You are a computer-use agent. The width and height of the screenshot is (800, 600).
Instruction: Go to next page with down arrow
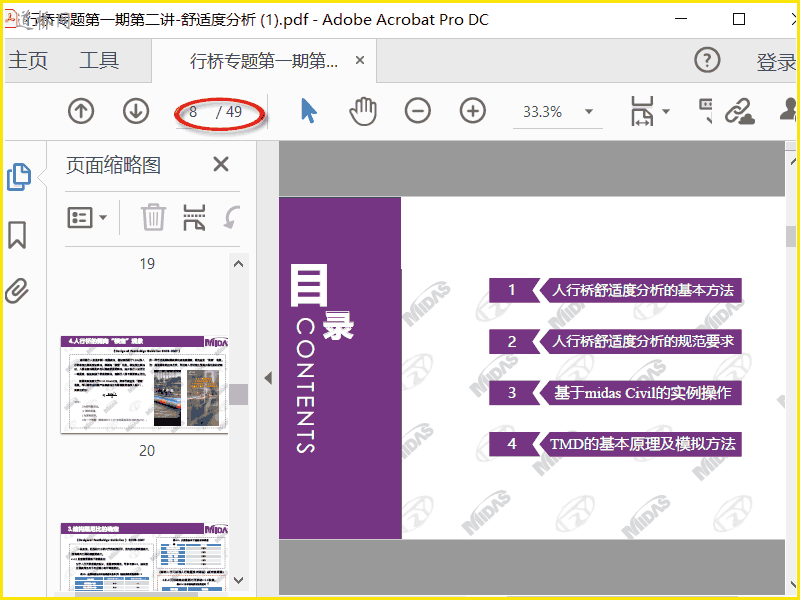pos(136,111)
